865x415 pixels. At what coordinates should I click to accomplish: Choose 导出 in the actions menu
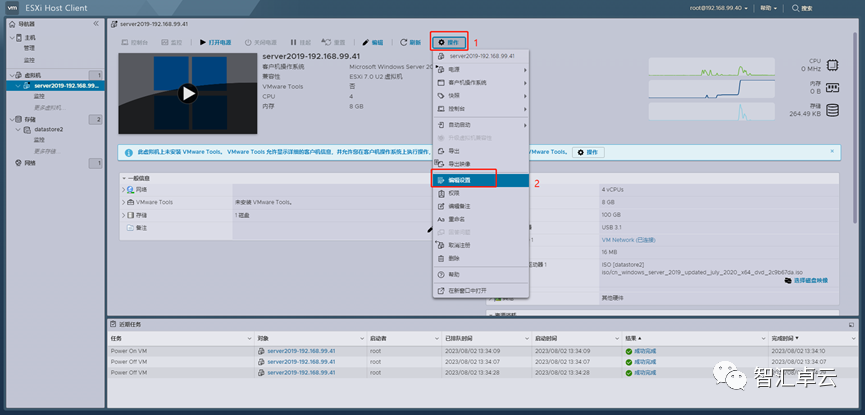(x=480, y=151)
